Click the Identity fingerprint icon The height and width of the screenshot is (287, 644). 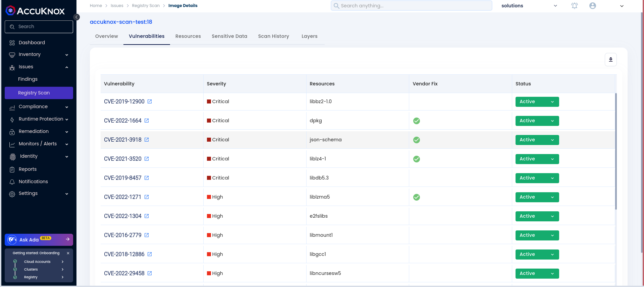click(x=13, y=157)
